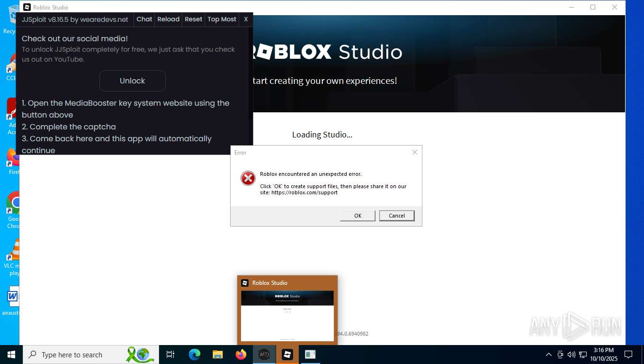Click OK in the Error dialog
The image size is (644, 364).
(x=358, y=216)
